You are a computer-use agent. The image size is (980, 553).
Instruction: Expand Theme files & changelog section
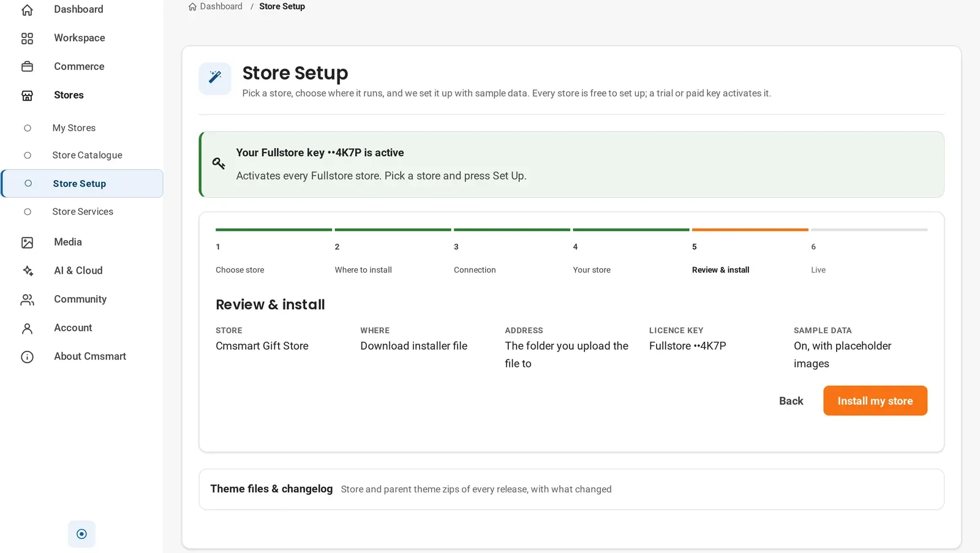tap(571, 489)
